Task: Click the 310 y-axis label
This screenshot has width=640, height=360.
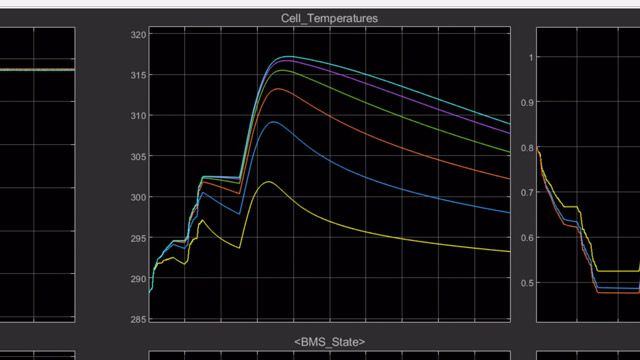Action: (x=138, y=116)
